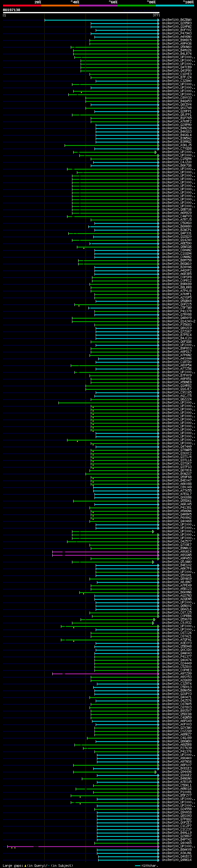This screenshot has height=868, width=197.
Task: Open hit UniRef100_Q1HPW2
Action: point(177,26)
